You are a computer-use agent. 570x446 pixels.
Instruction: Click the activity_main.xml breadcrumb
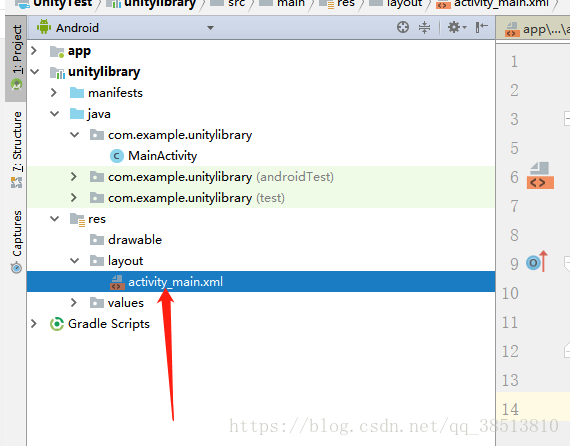(493, 4)
